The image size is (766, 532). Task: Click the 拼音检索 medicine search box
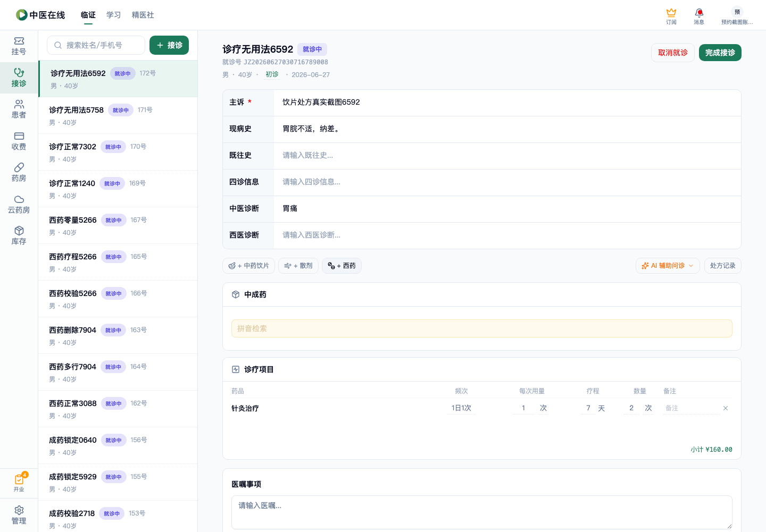tap(482, 328)
